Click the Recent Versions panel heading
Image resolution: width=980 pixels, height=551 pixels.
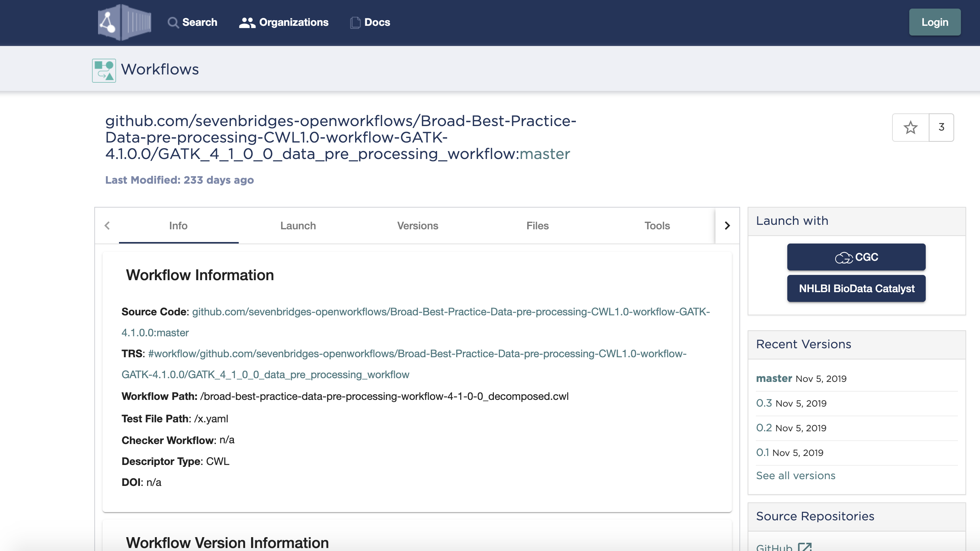coord(803,344)
